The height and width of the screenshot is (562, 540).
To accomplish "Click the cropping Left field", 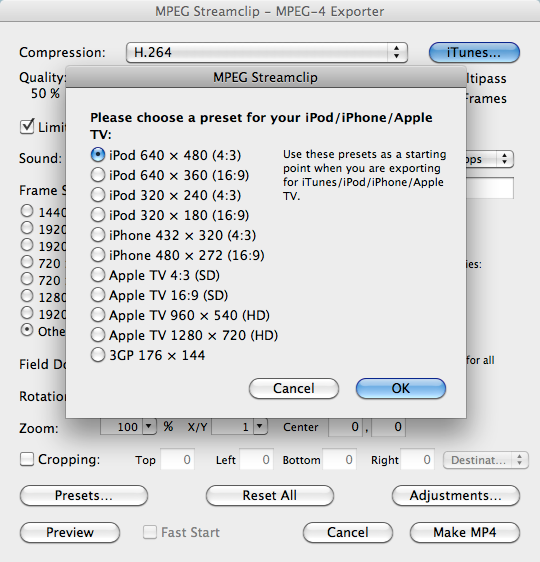I will click(x=257, y=459).
